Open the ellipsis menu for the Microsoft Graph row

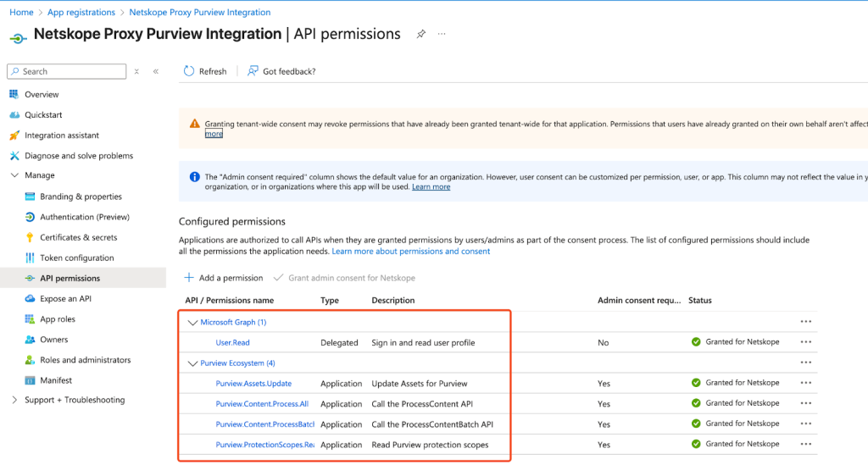coord(805,322)
